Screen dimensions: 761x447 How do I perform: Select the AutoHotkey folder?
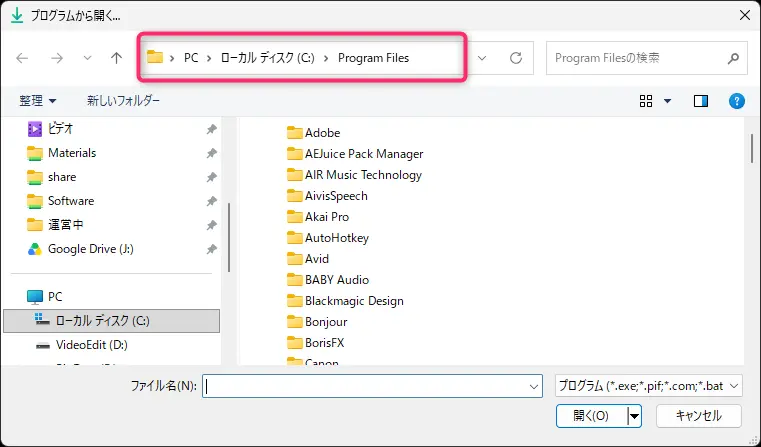337,238
